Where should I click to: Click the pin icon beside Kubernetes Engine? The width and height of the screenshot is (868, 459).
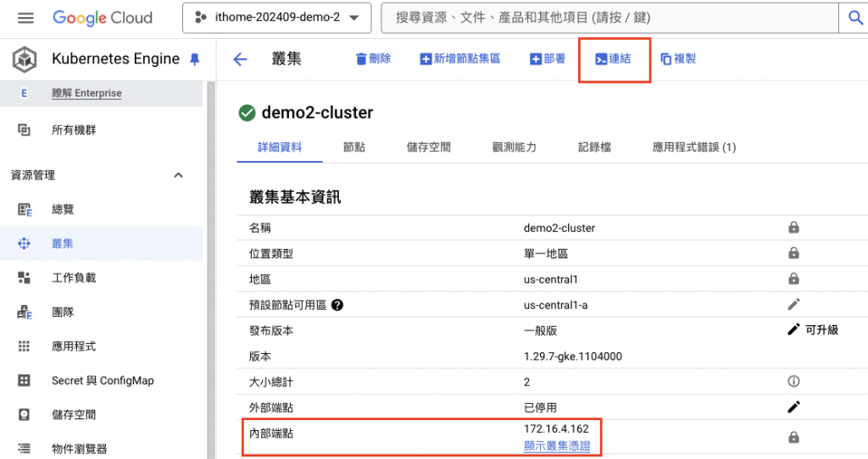[194, 59]
